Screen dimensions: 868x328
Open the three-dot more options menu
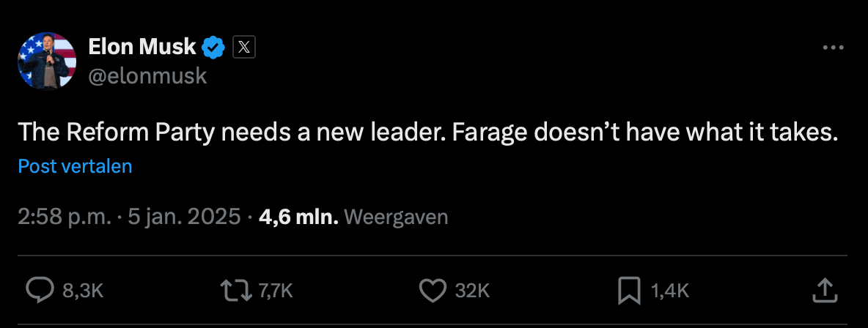pyautogui.click(x=834, y=48)
